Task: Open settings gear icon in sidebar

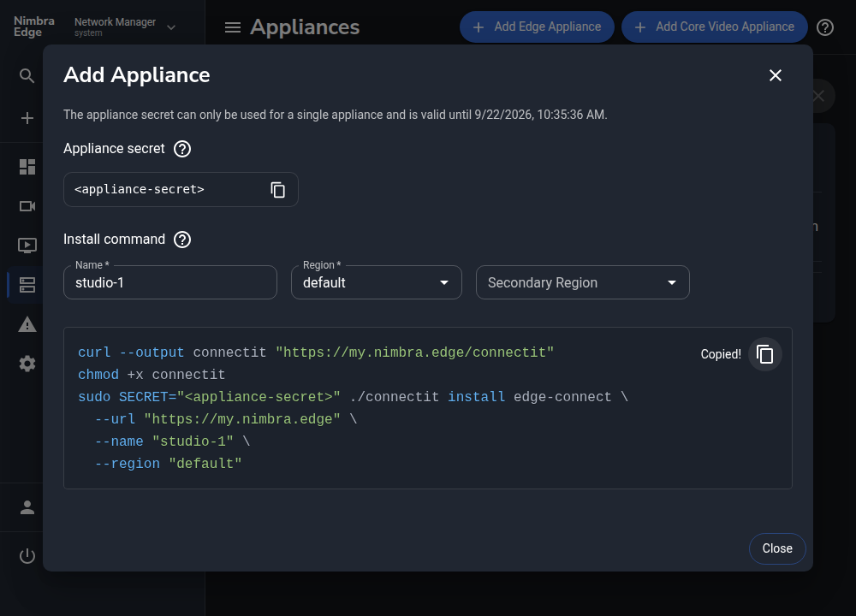Action: pyautogui.click(x=27, y=364)
